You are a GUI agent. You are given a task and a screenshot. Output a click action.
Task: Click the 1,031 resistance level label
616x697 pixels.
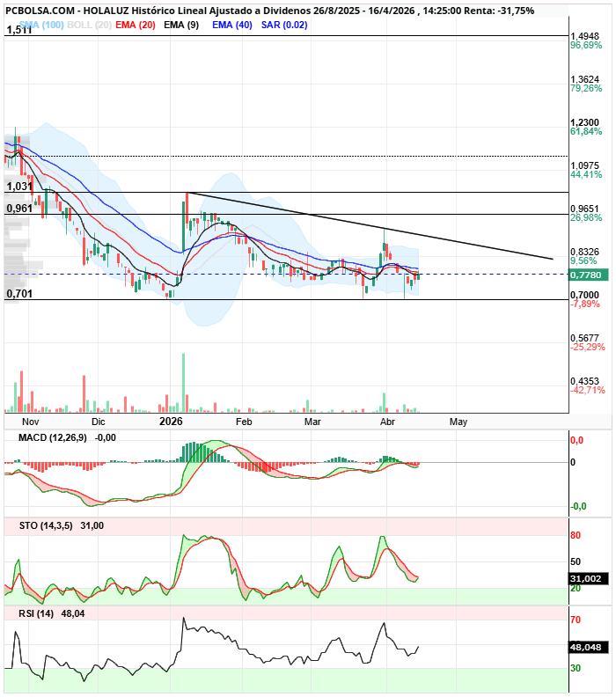[x=19, y=187]
